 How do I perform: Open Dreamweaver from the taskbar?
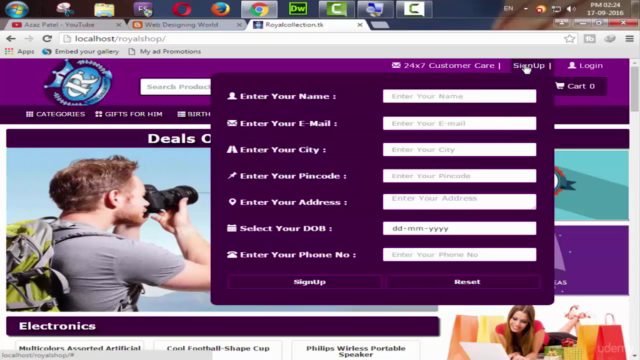coord(298,9)
